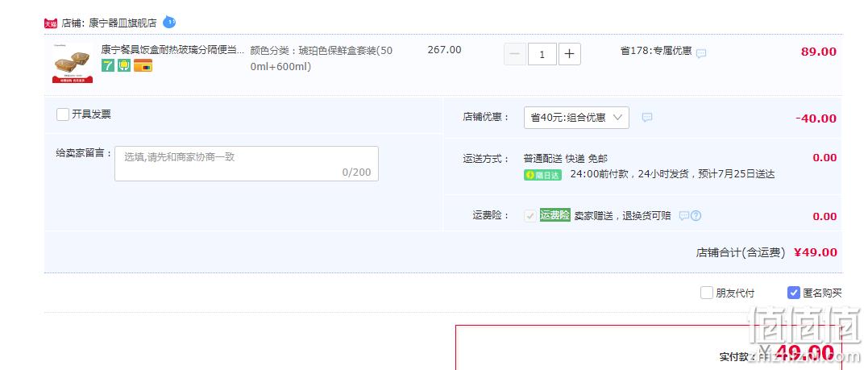Viewport: 868px width, 370px height.
Task: Decrease quantity with the minus button
Action: 515,54
